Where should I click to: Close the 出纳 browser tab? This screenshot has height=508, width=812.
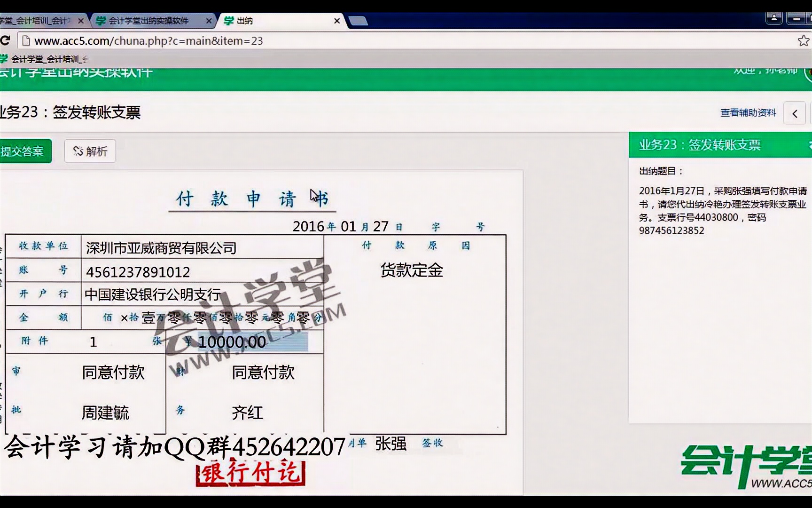(x=336, y=21)
